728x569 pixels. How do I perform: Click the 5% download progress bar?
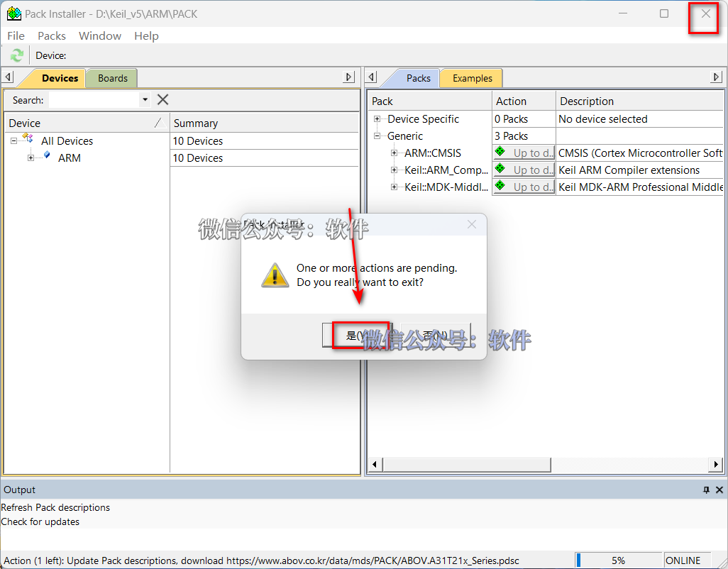click(618, 560)
